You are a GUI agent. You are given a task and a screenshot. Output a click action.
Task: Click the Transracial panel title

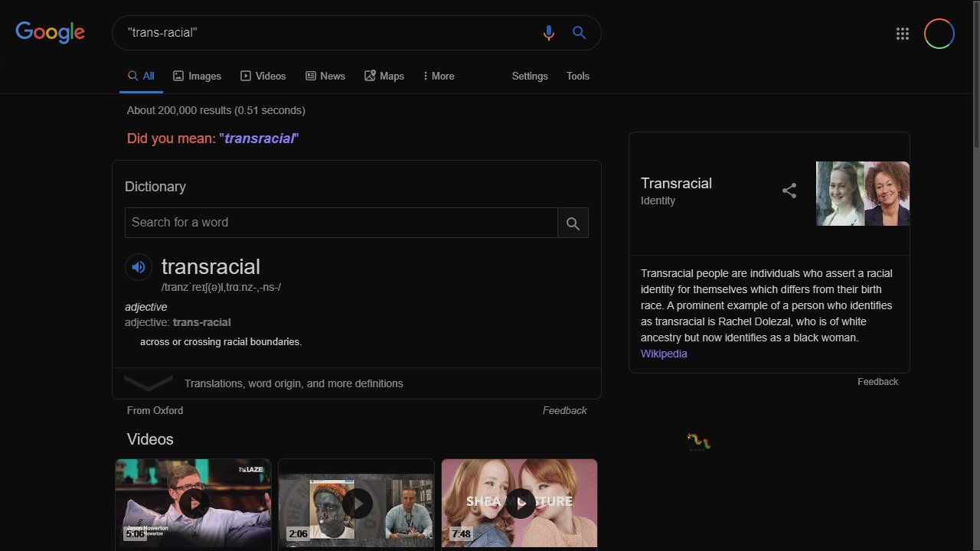tap(676, 184)
